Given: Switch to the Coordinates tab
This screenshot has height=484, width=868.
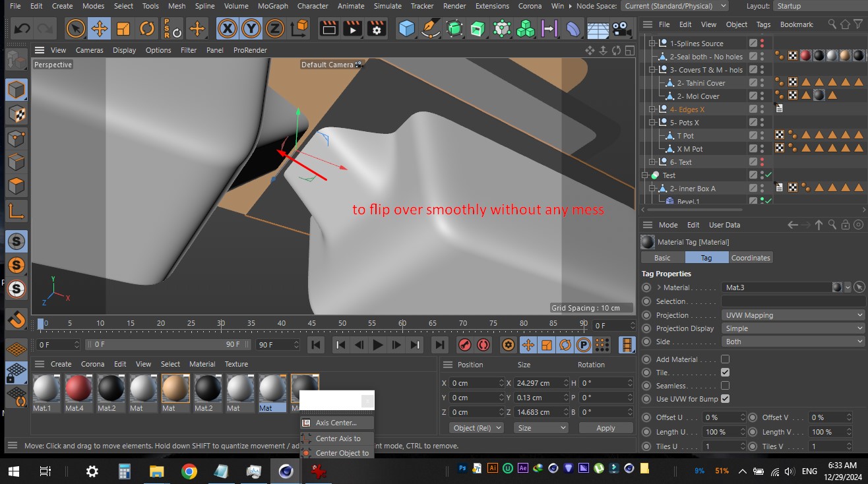Looking at the screenshot, I should (751, 257).
